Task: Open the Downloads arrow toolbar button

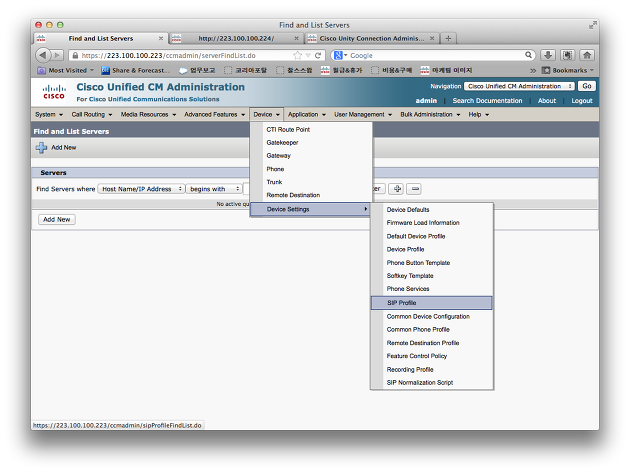Action: (x=548, y=55)
